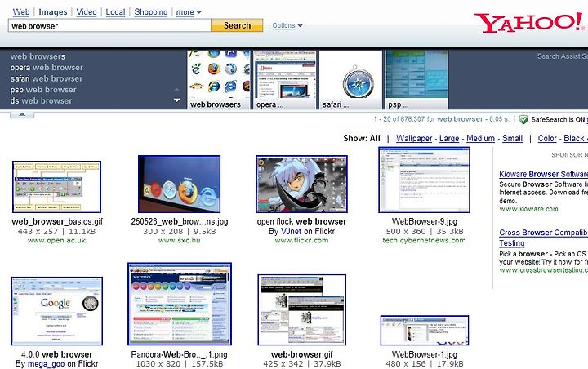The height and width of the screenshot is (369, 588).
Task: Open the web_browser_basics.gif thumbnail
Action: pos(56,187)
